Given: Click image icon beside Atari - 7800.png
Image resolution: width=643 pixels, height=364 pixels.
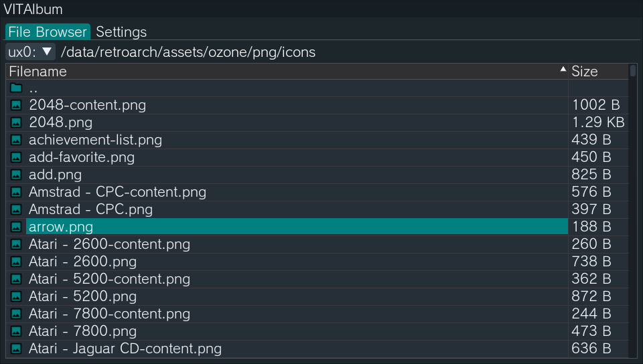Looking at the screenshot, I should [16, 331].
